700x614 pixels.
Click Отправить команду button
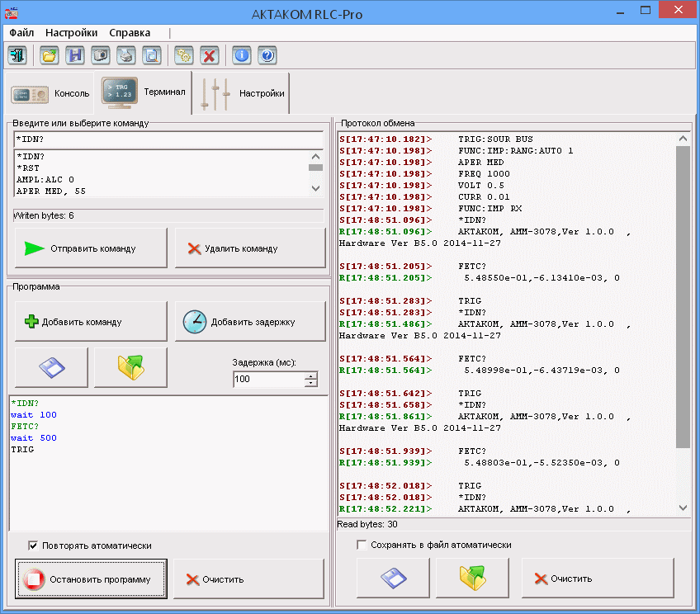tap(91, 248)
